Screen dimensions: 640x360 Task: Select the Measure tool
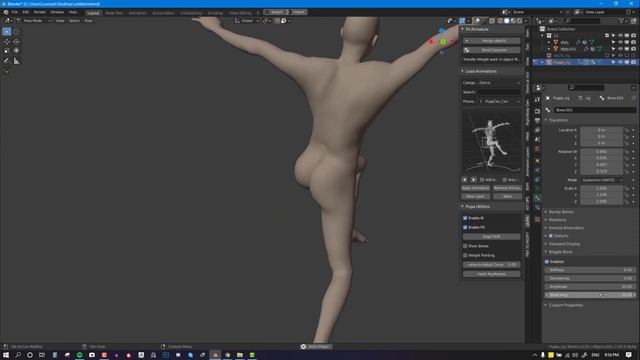tap(16, 61)
